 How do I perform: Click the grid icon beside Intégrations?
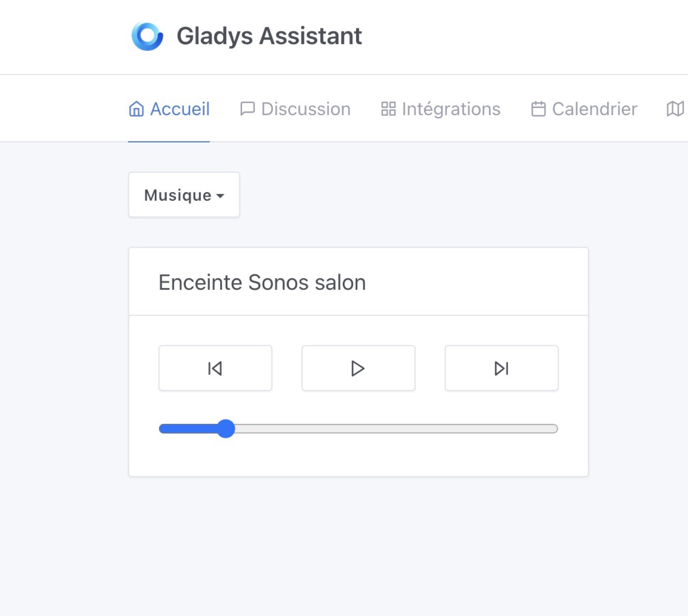pos(389,109)
